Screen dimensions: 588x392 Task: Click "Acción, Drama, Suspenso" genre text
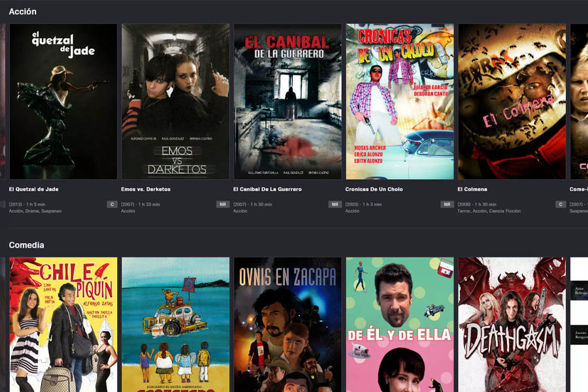35,211
